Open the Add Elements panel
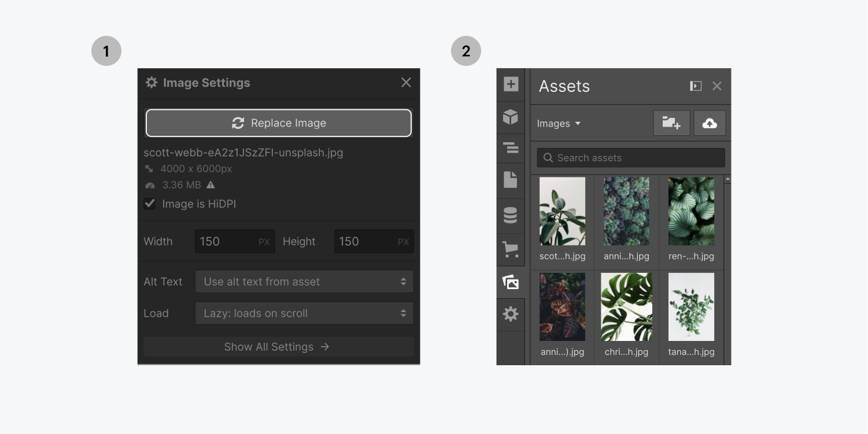The height and width of the screenshot is (434, 868). [x=511, y=84]
